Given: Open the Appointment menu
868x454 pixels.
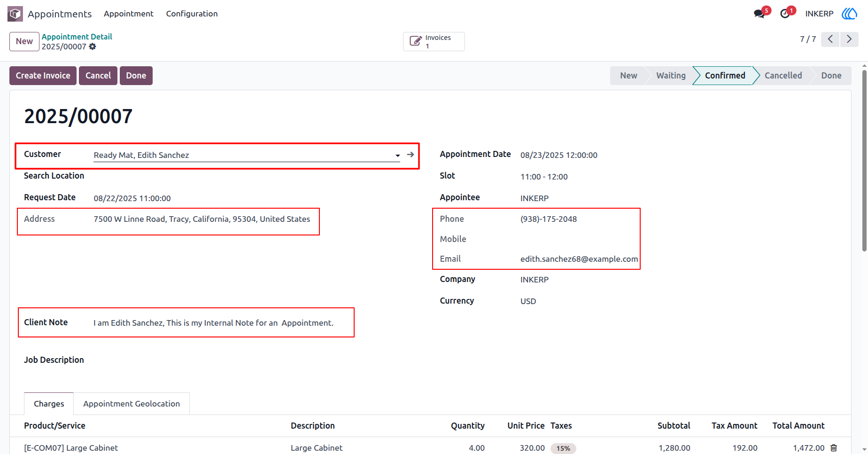Looking at the screenshot, I should coord(129,14).
